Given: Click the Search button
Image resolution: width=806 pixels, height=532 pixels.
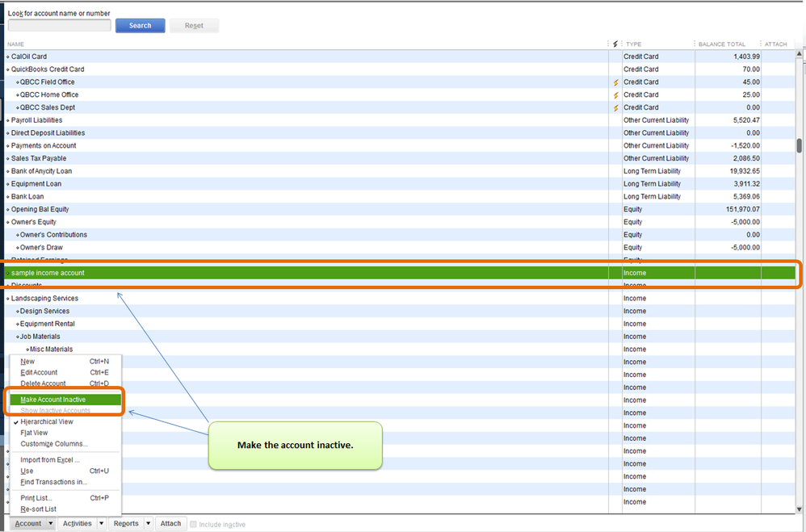Looking at the screenshot, I should tap(141, 25).
